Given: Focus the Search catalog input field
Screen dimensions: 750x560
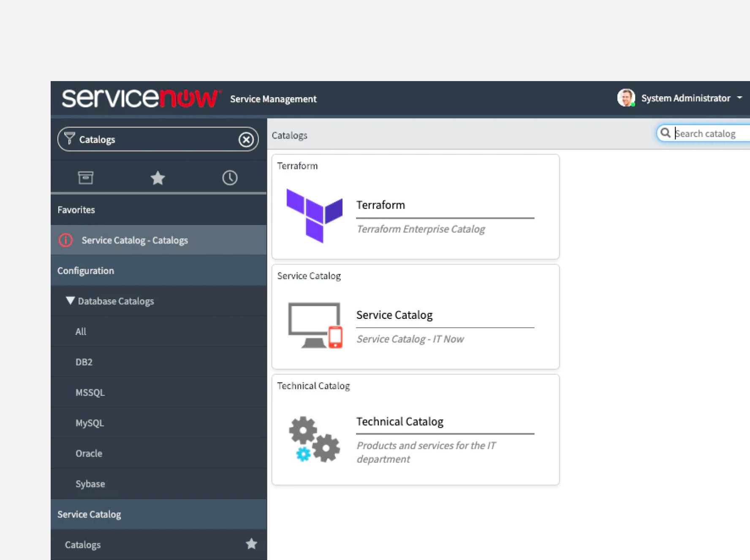Looking at the screenshot, I should click(709, 133).
